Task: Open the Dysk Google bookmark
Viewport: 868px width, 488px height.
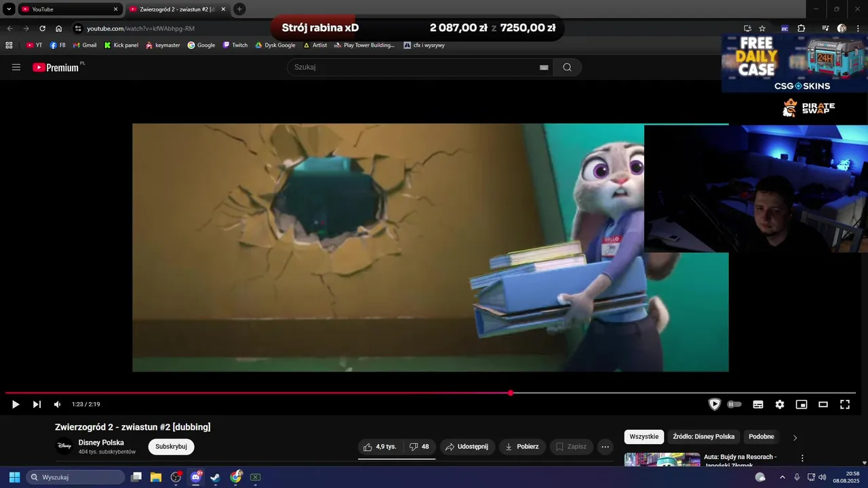Action: [275, 45]
